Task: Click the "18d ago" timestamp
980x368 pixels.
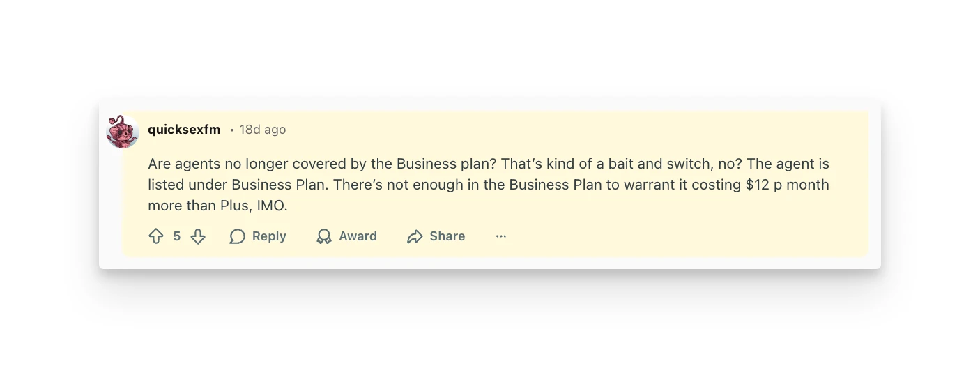Action: [x=262, y=130]
